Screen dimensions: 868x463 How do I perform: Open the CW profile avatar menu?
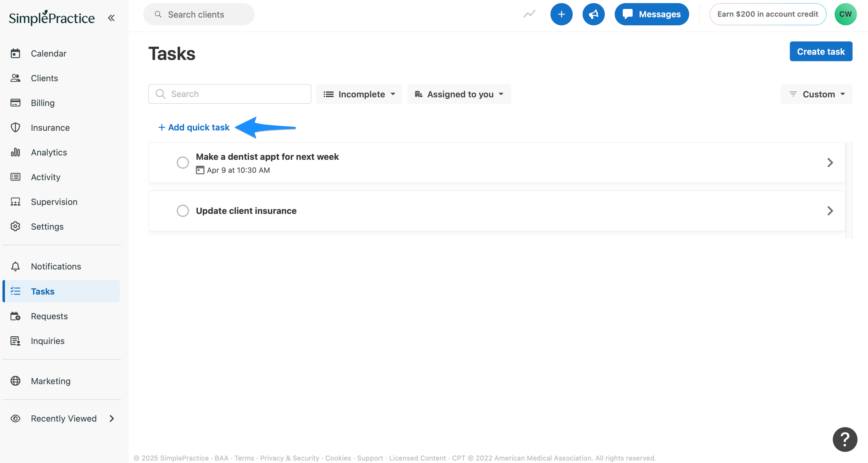pyautogui.click(x=845, y=14)
